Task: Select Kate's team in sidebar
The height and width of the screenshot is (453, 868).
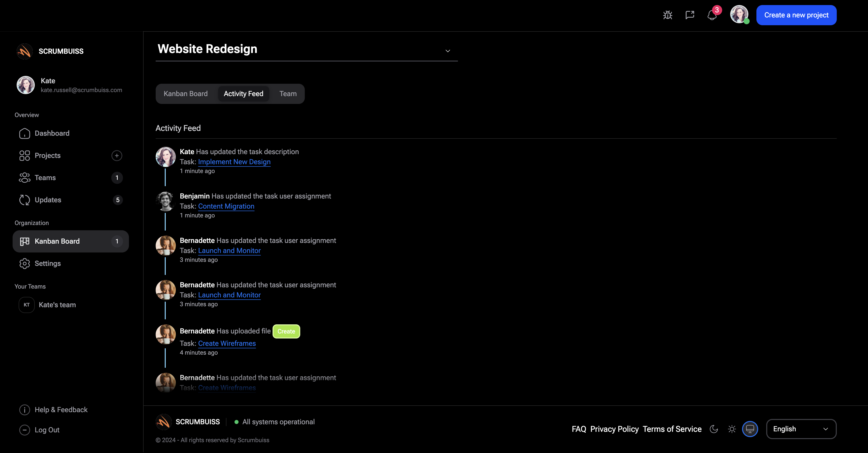Action: [x=57, y=305]
